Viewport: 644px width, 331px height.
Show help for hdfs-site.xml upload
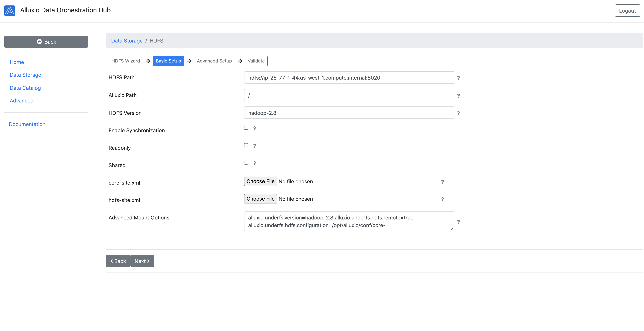click(442, 199)
